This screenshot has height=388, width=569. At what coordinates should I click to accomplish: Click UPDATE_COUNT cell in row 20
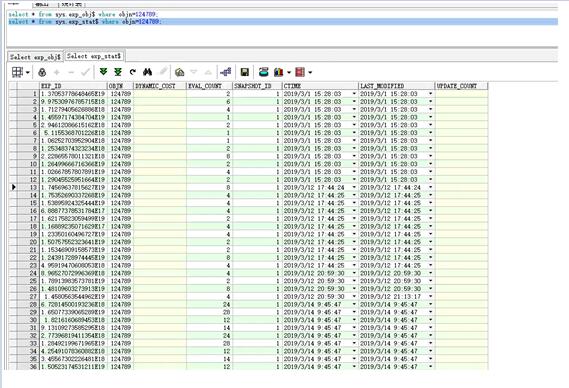pyautogui.click(x=462, y=242)
